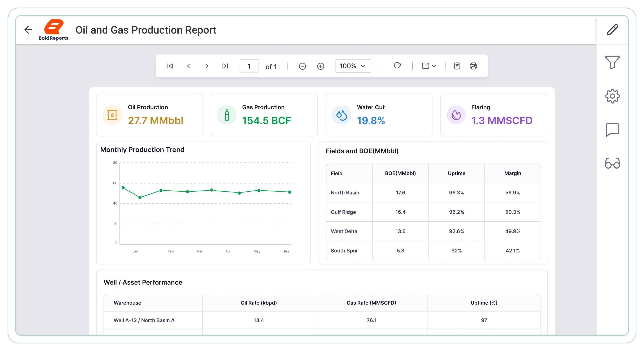Expand the 100% zoom dropdown
The image size is (644, 351).
coord(353,66)
